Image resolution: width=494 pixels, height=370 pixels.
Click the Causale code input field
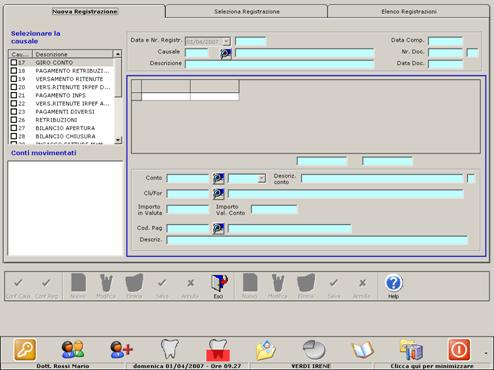coord(197,53)
